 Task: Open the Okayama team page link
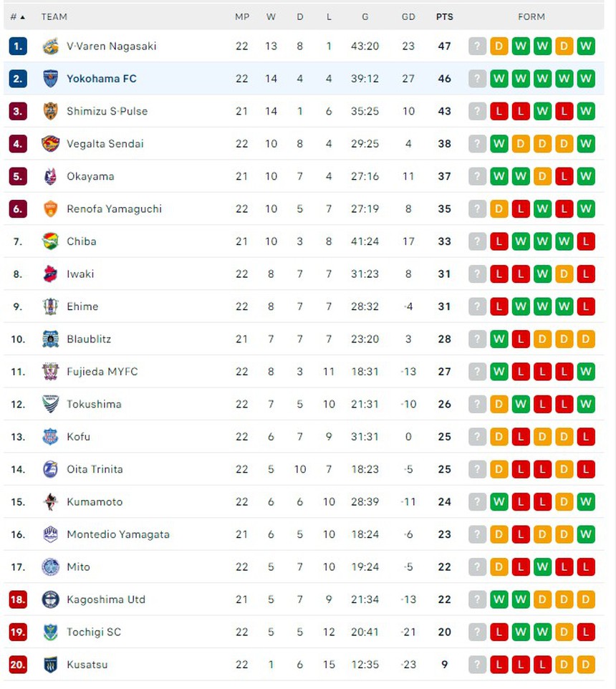pyautogui.click(x=90, y=176)
